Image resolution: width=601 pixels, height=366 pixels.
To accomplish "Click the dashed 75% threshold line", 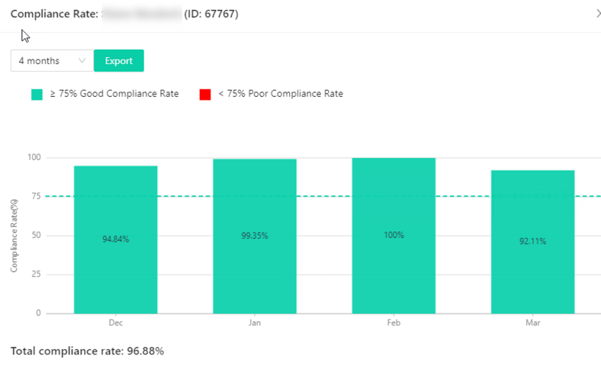I will click(324, 196).
